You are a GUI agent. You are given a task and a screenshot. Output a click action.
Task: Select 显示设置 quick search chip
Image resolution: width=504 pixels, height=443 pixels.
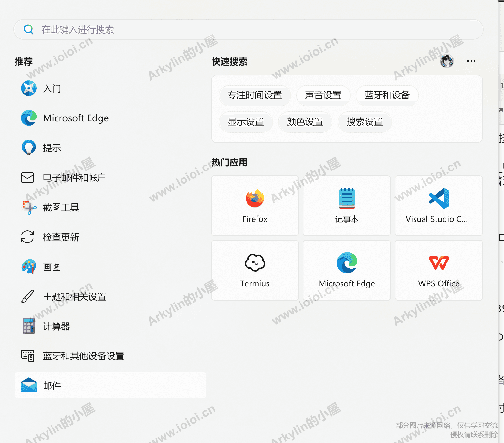tap(246, 122)
